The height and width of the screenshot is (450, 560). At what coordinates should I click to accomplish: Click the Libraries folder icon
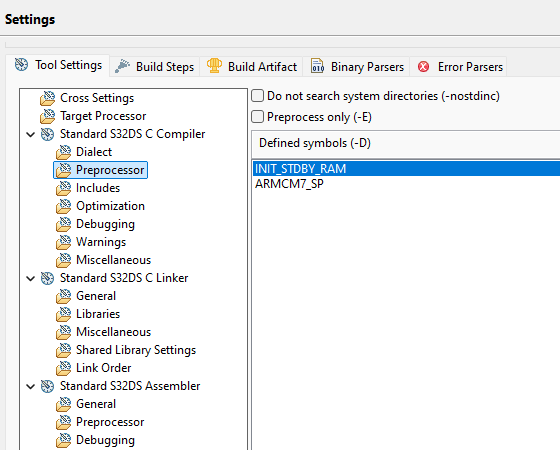click(64, 314)
